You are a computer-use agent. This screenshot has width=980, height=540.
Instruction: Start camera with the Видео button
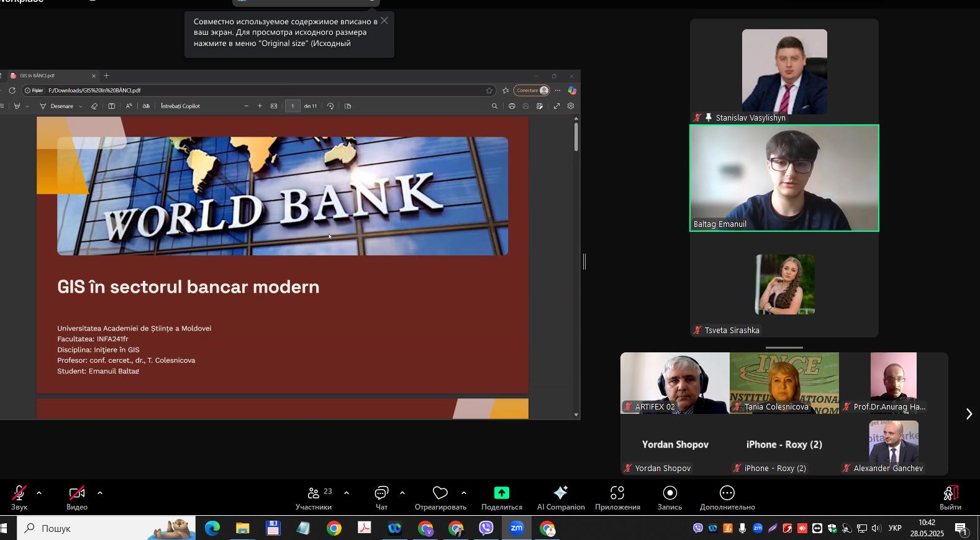(x=77, y=498)
